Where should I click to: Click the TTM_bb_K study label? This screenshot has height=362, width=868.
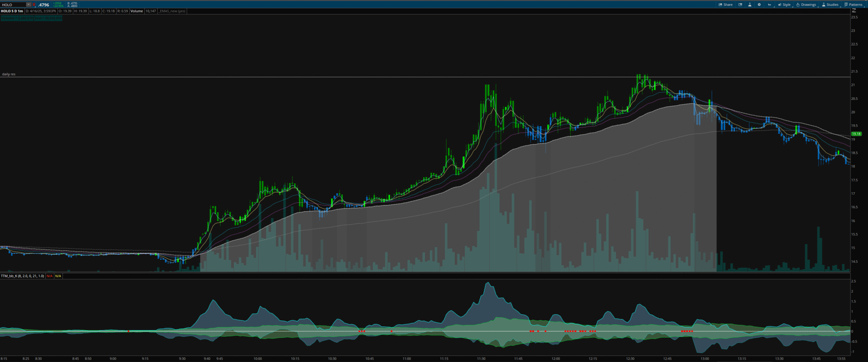click(22, 276)
